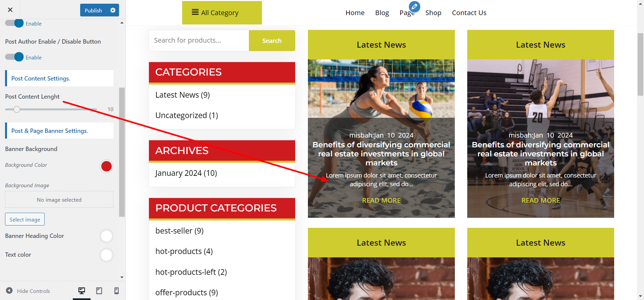The height and width of the screenshot is (300, 644).
Task: Switch to desktop preview device icon
Action: point(82,291)
